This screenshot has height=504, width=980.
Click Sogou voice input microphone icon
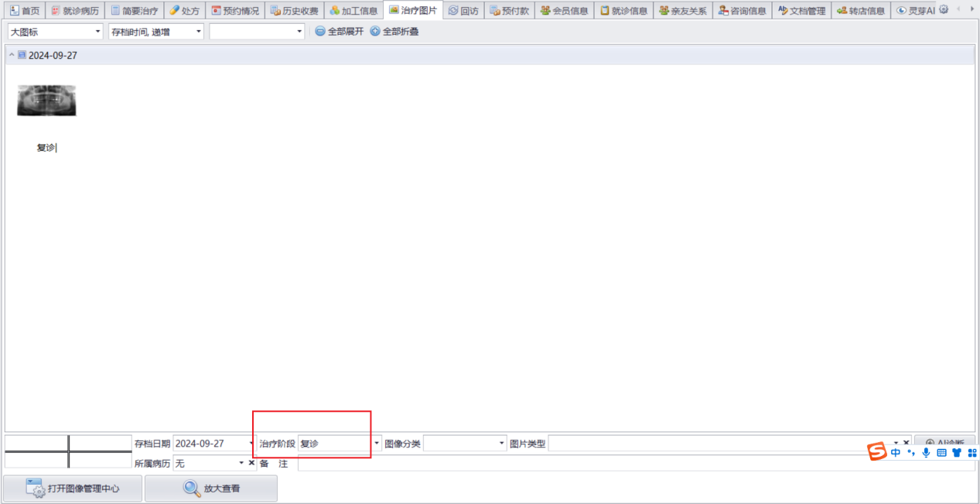pos(926,453)
